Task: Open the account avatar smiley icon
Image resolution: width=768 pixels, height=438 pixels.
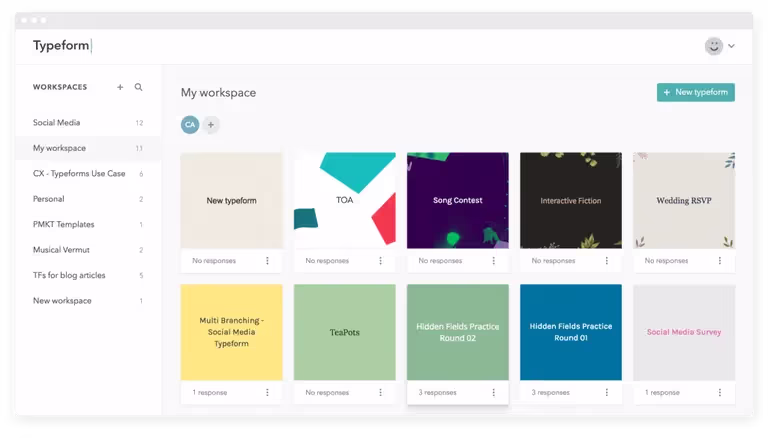Action: 714,46
